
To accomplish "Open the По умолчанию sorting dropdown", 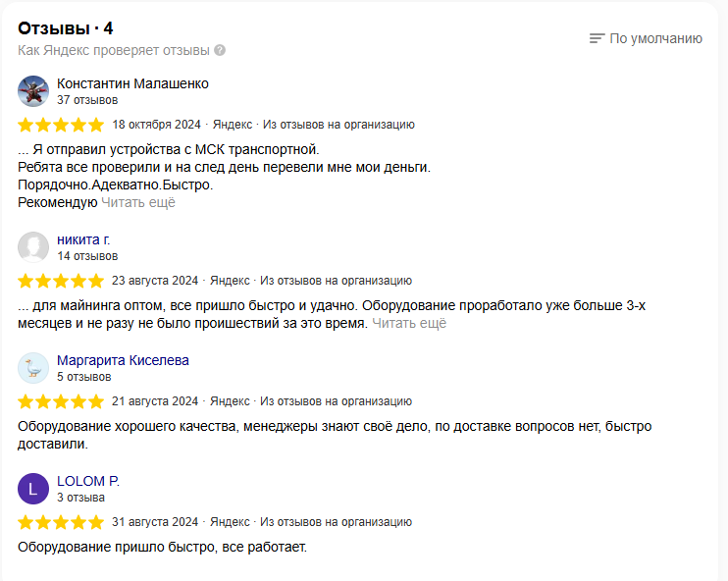I will tap(655, 38).
